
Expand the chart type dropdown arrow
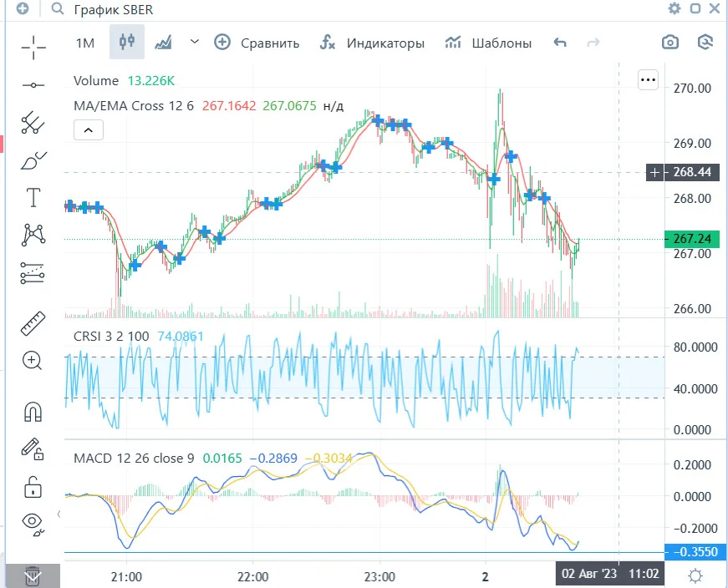195,42
